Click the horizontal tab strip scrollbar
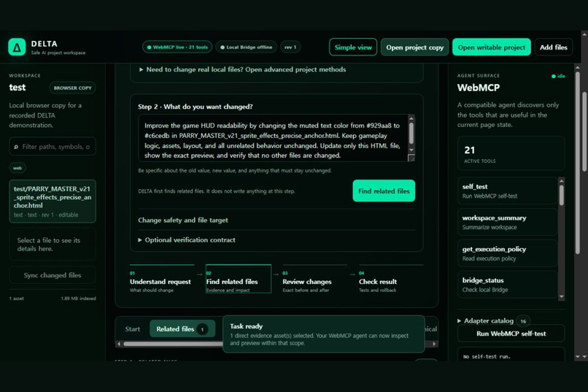 pyautogui.click(x=172, y=344)
